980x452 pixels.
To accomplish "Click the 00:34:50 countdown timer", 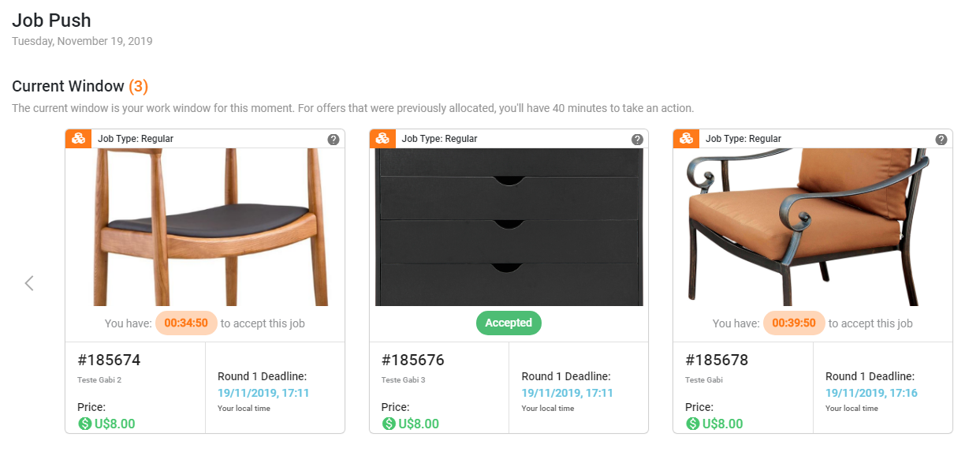I will tap(186, 323).
